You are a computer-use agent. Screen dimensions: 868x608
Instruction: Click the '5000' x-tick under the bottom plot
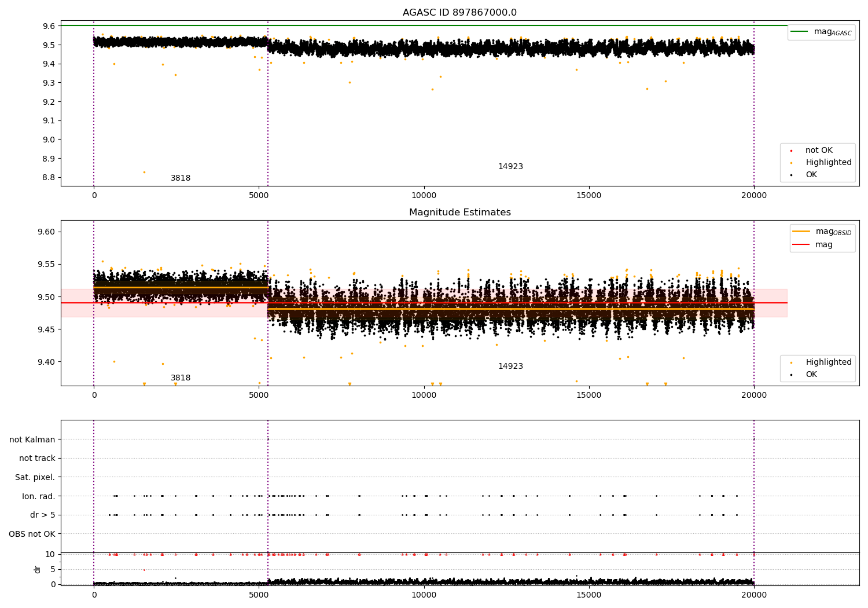(259, 595)
